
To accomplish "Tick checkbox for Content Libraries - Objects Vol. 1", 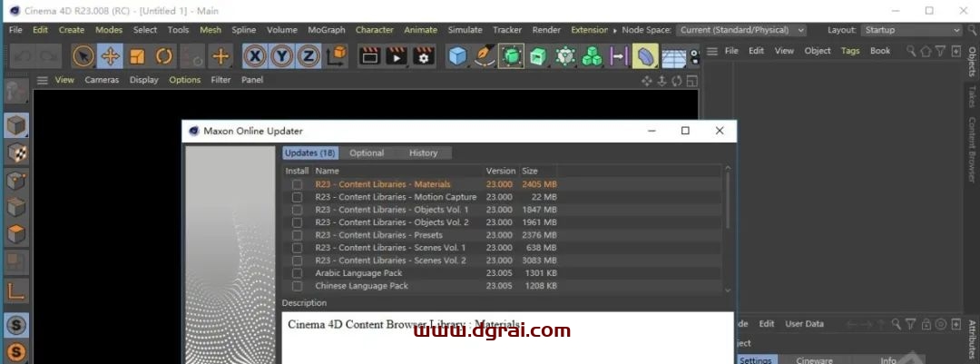I will coord(297,210).
